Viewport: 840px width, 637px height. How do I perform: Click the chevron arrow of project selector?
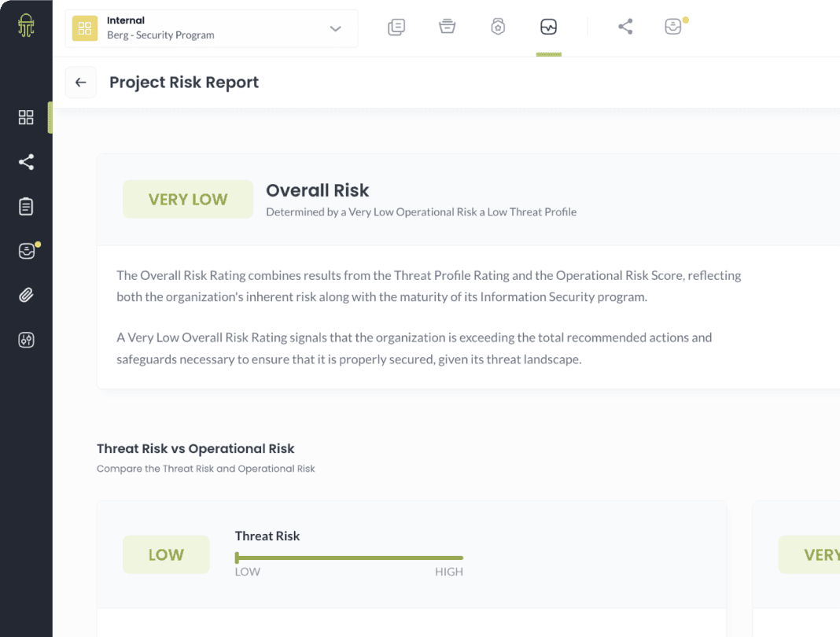click(335, 29)
